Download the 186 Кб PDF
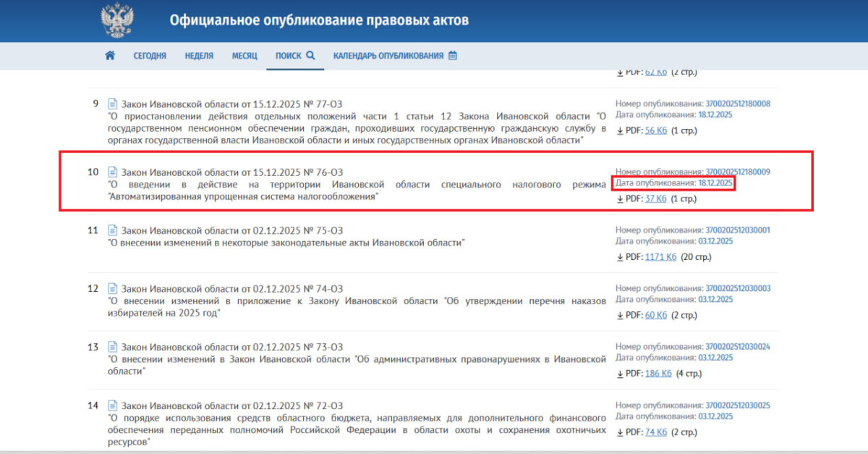 pyautogui.click(x=658, y=374)
